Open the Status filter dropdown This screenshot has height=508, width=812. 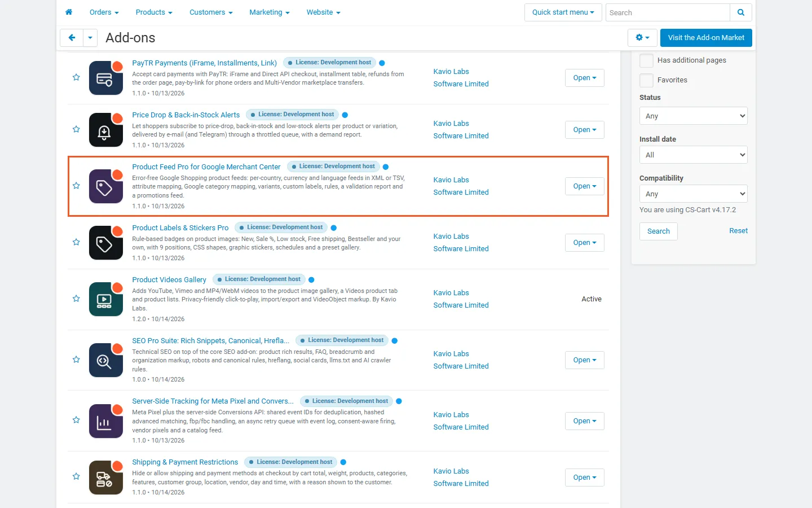click(694, 116)
